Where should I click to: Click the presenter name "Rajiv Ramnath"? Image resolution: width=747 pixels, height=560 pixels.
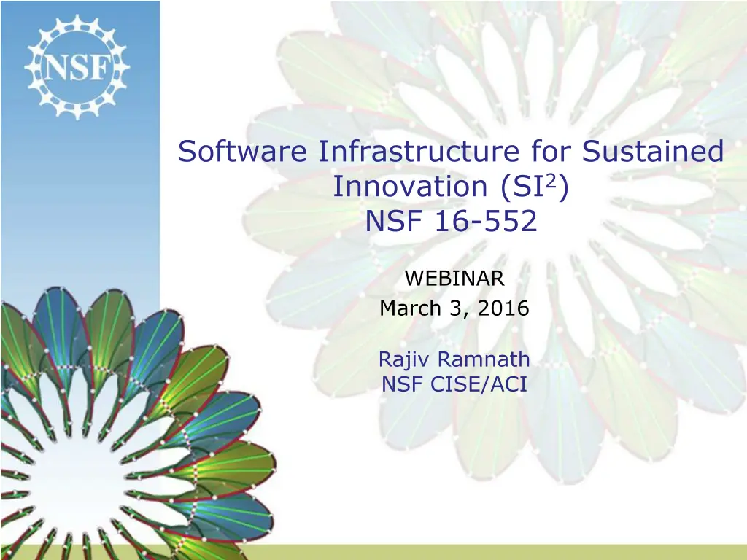(x=454, y=359)
